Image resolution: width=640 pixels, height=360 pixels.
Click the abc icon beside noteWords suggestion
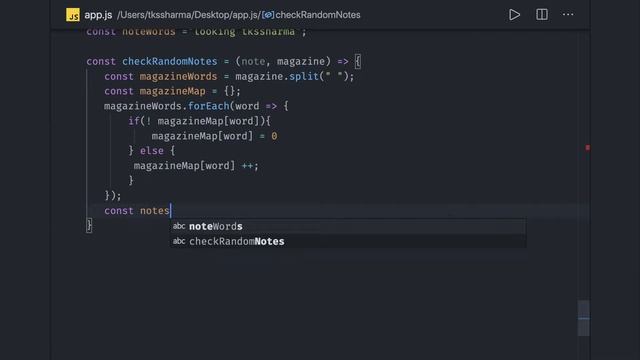179,226
